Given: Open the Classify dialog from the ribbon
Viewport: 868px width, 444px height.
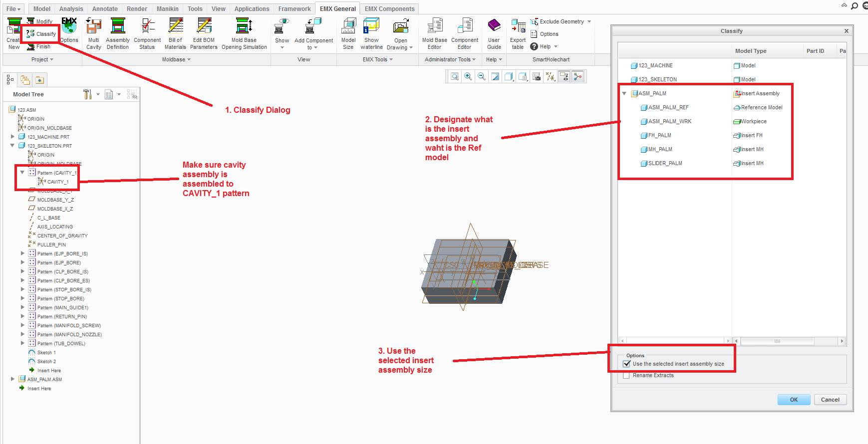Looking at the screenshot, I should [41, 34].
